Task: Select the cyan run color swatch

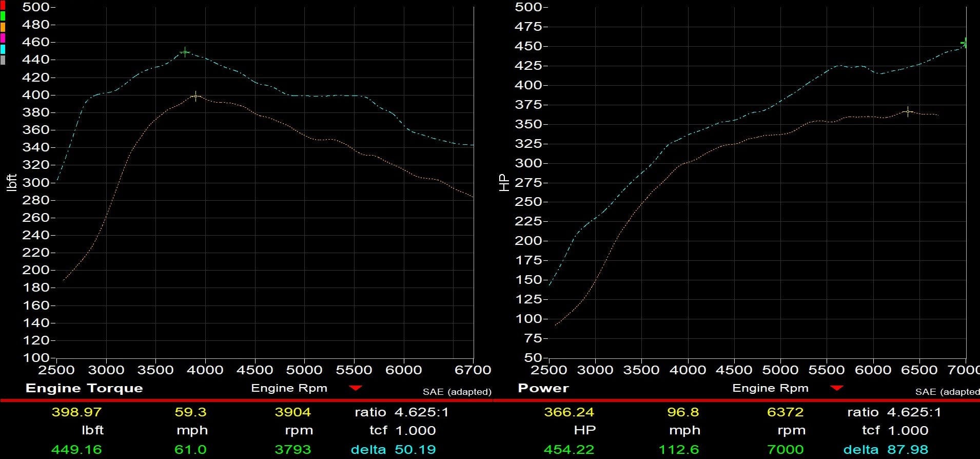Action: pos(3,49)
